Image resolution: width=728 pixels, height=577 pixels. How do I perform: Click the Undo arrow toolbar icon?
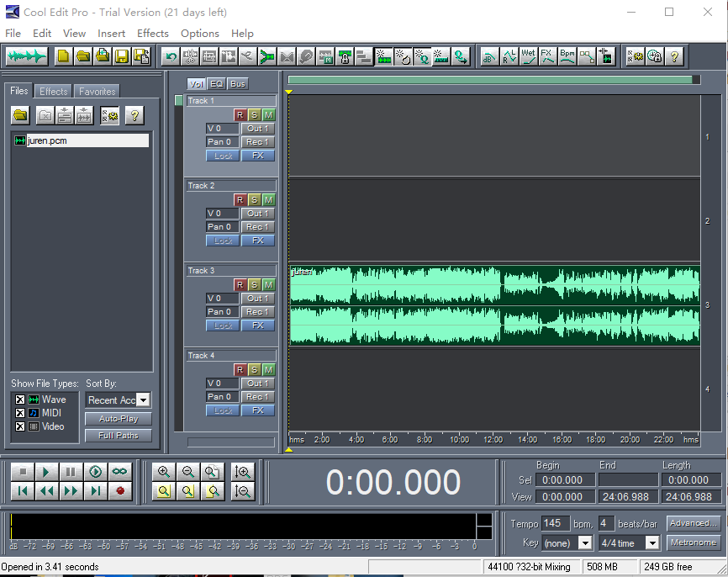point(171,56)
